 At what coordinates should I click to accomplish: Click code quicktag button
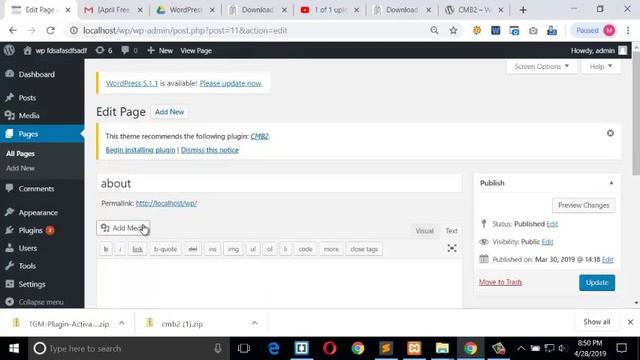pos(305,249)
